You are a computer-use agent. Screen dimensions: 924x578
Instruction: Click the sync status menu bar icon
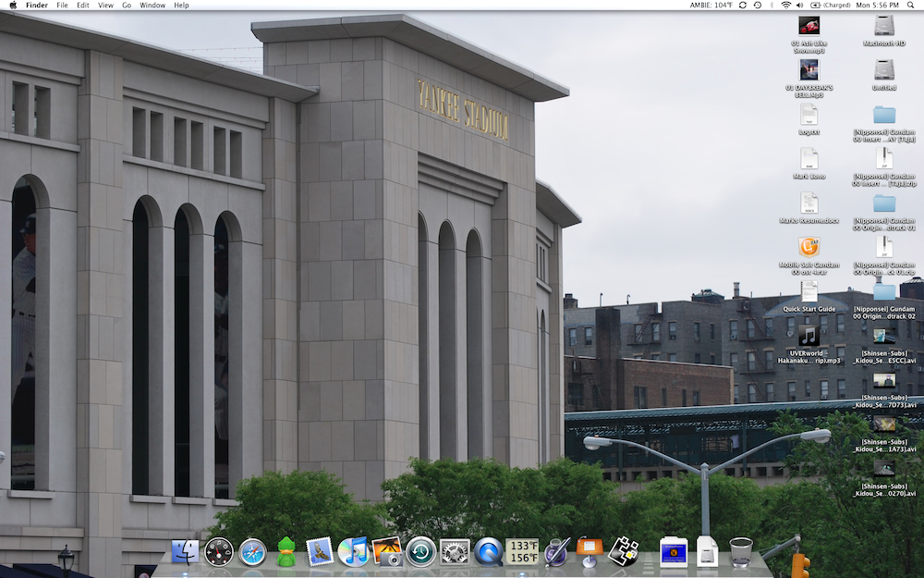click(x=743, y=5)
